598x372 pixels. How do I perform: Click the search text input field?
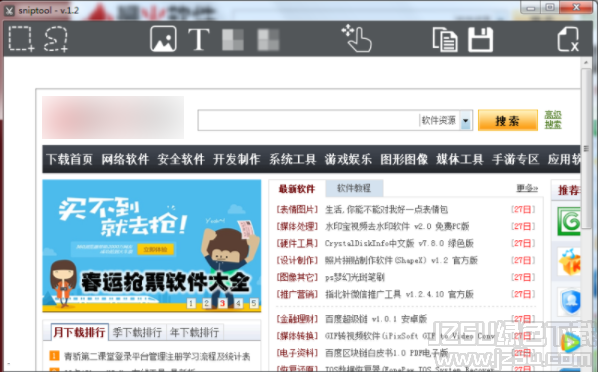308,121
